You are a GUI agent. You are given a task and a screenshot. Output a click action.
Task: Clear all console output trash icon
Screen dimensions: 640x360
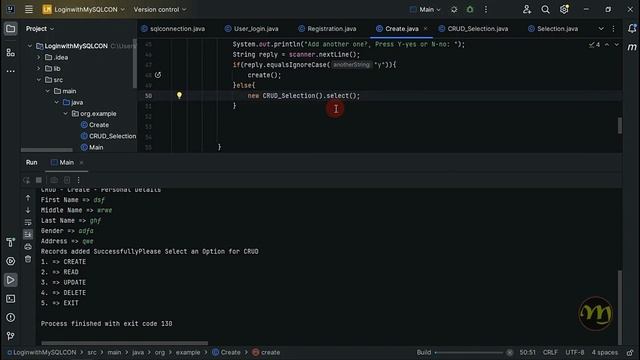(x=28, y=259)
